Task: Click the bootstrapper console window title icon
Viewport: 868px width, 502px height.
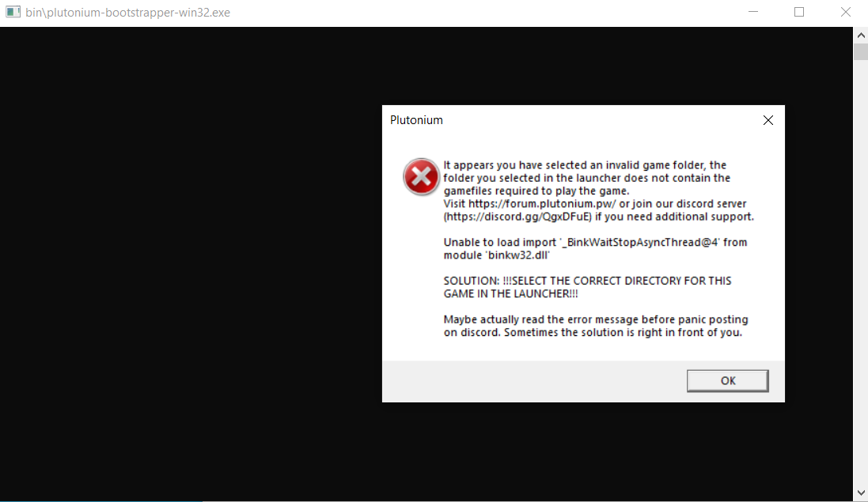Action: [x=13, y=12]
